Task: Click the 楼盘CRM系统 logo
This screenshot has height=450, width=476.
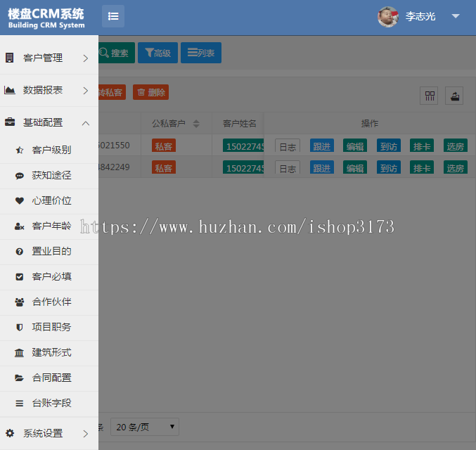Action: tap(46, 18)
